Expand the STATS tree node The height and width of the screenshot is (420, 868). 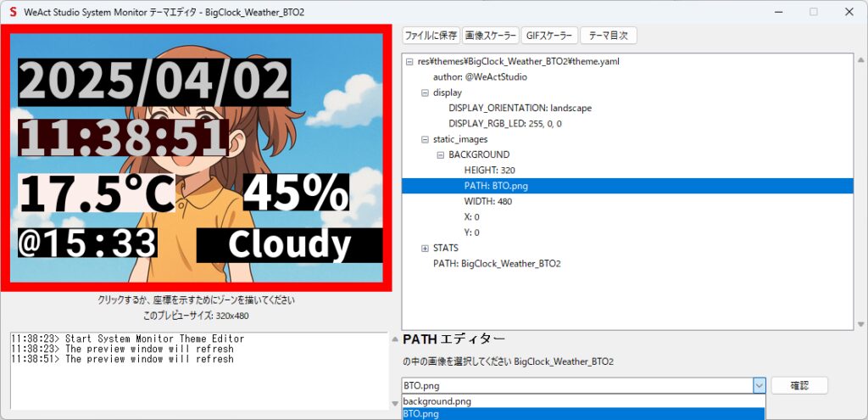[426, 249]
